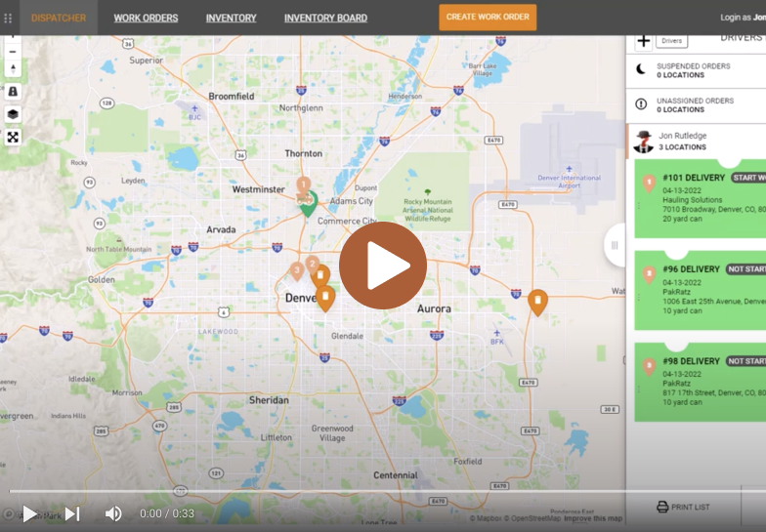Open the #101 Delivery order card
Image resolution: width=766 pixels, height=532 pixels.
click(x=700, y=199)
